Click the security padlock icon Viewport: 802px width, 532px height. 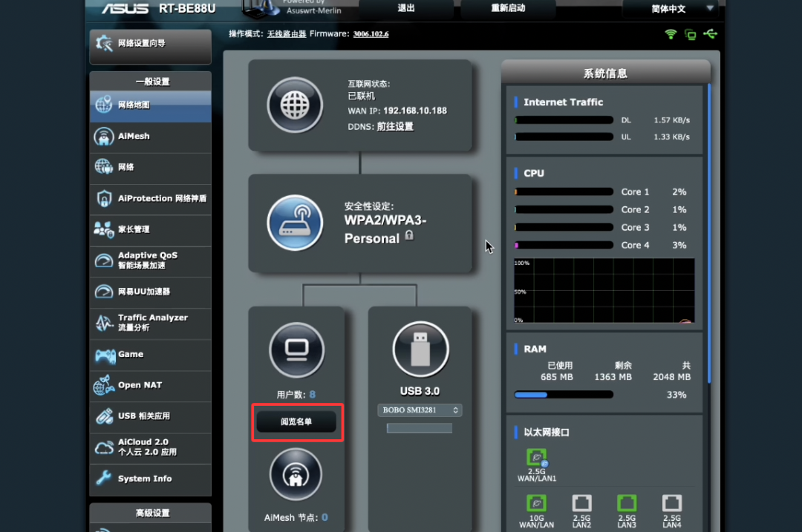(x=409, y=236)
